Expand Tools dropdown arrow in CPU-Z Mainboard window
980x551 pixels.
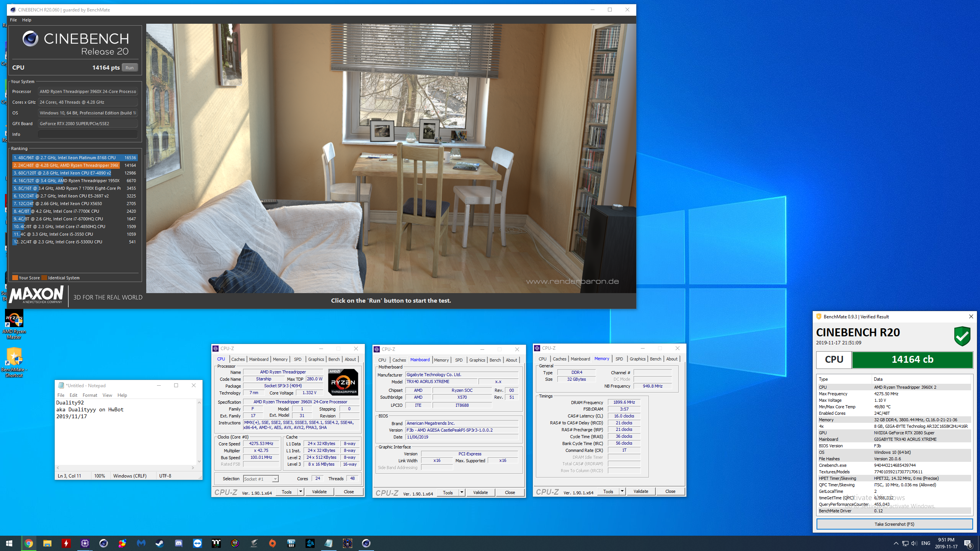pos(462,492)
